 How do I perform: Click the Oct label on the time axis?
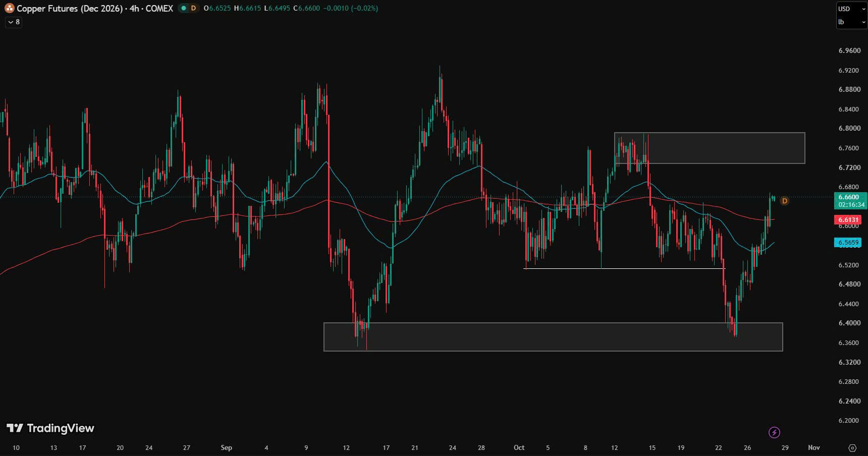[x=519, y=447]
